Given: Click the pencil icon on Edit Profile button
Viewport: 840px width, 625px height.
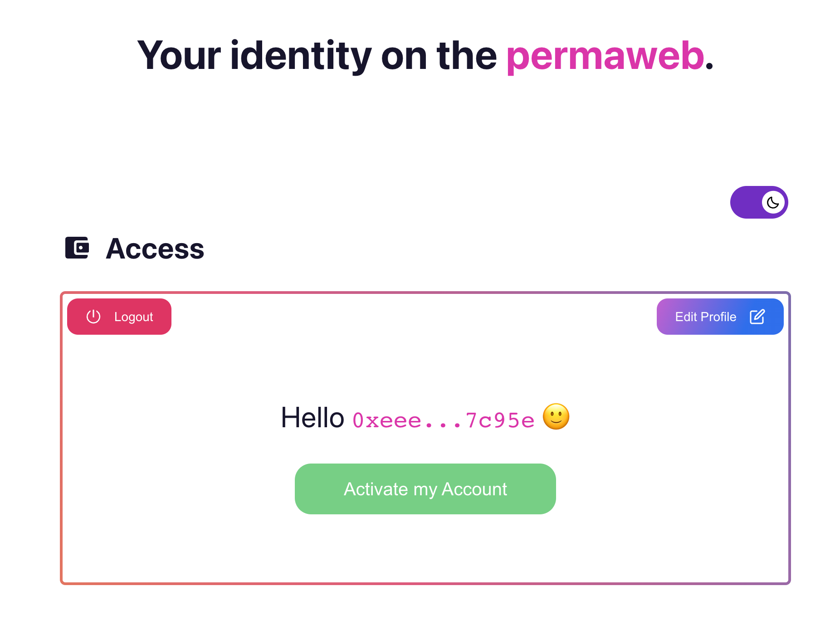Looking at the screenshot, I should (x=757, y=316).
